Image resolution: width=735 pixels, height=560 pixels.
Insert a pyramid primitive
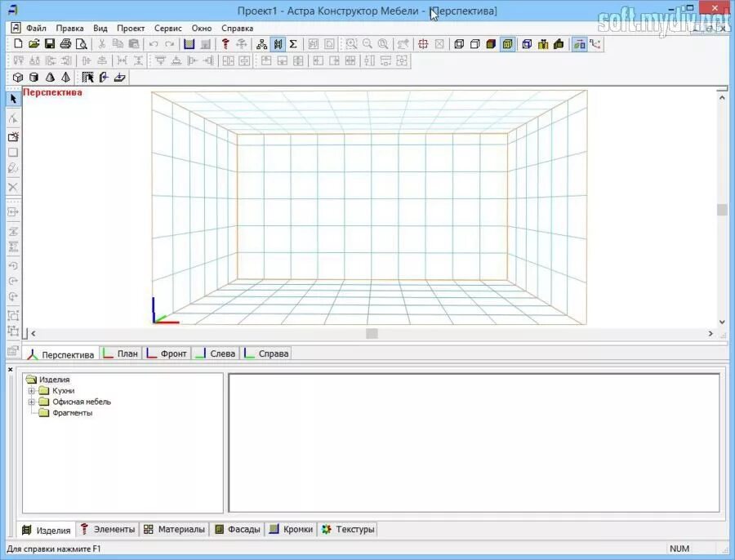pos(65,78)
